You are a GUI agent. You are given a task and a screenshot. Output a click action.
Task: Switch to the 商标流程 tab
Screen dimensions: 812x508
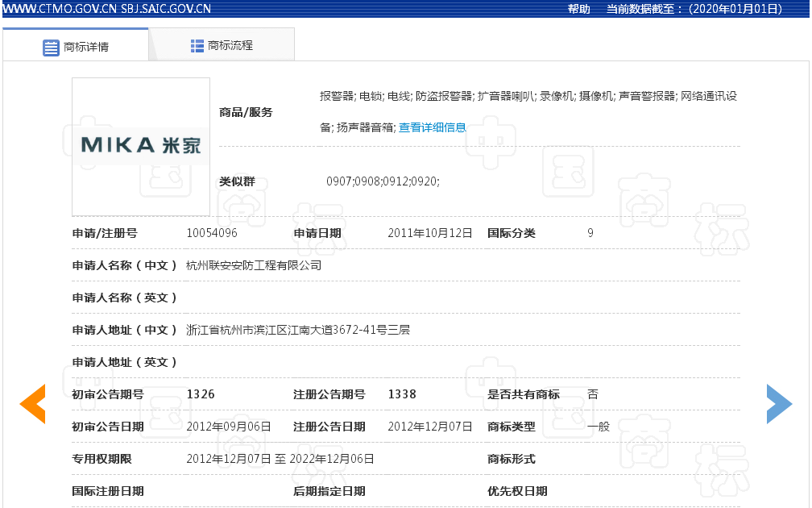(222, 44)
